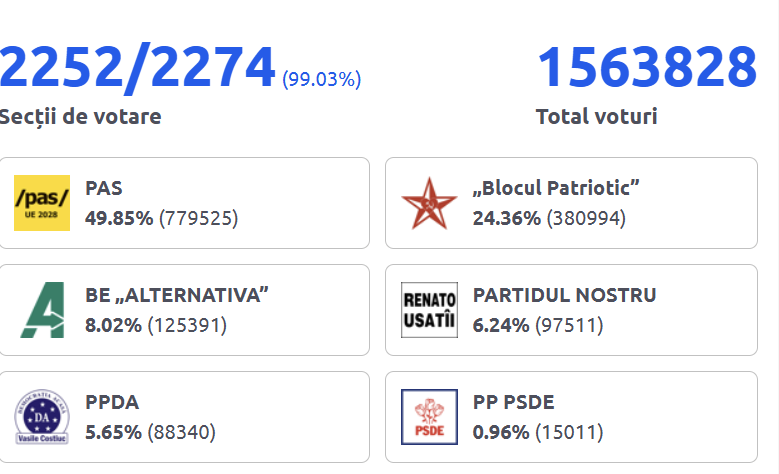
Task: Click ALTERNATIVA result 8.02% (125391)
Action: (x=156, y=324)
